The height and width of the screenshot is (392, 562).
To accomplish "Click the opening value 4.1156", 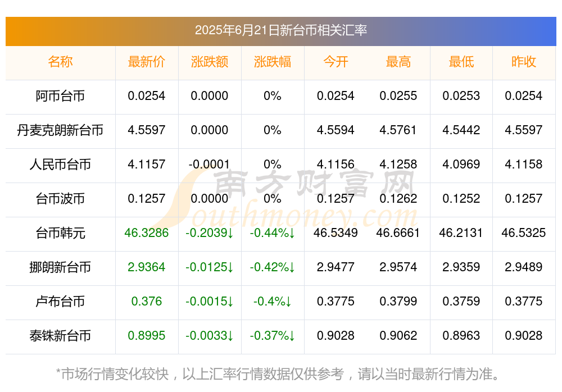I will (336, 165).
